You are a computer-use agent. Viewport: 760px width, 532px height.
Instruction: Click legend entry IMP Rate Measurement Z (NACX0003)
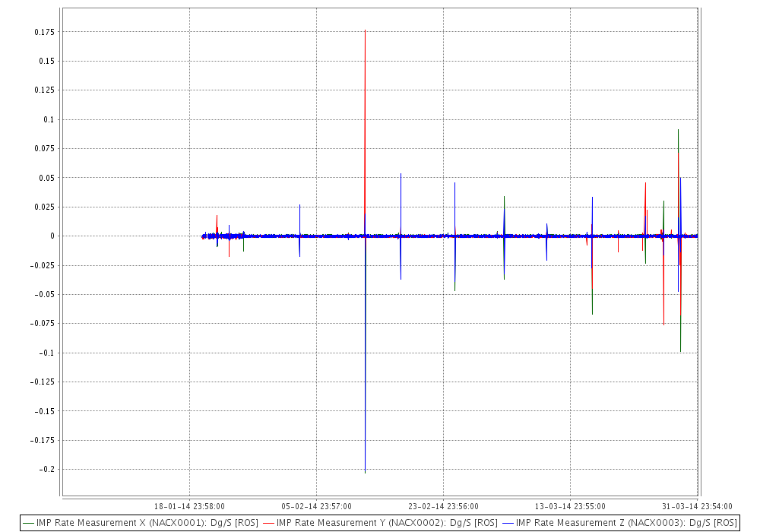coord(619,523)
